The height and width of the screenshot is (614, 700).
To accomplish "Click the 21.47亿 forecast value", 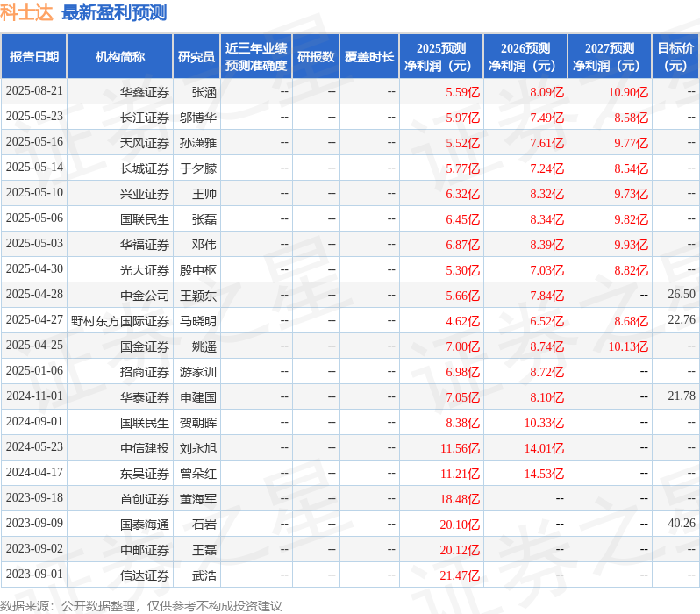I will click(x=460, y=576).
